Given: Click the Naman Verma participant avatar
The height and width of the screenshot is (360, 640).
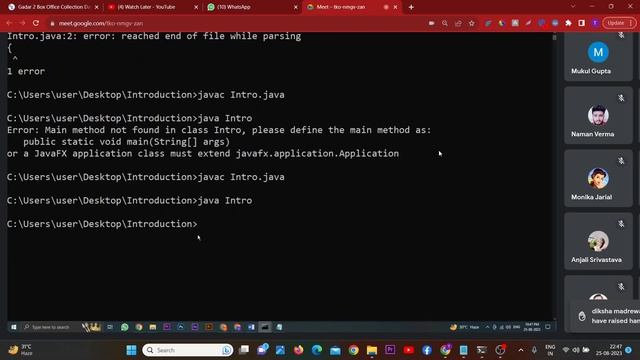Looking at the screenshot, I should (598, 115).
